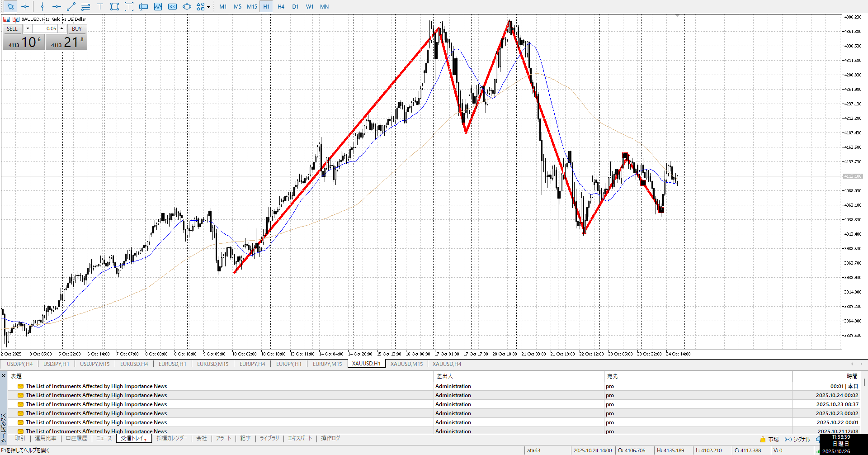868x455 pixels.
Task: Choose the text tool in toolbar
Action: (x=100, y=7)
